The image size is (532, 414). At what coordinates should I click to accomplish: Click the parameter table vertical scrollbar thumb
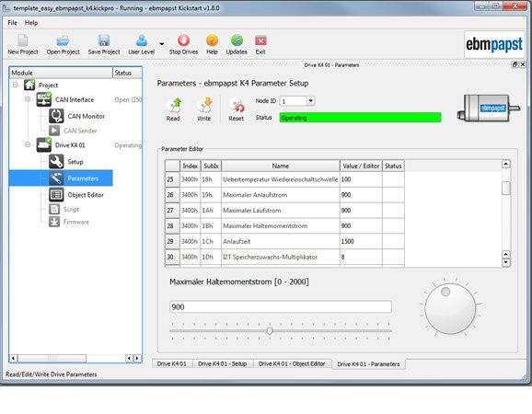[506, 189]
